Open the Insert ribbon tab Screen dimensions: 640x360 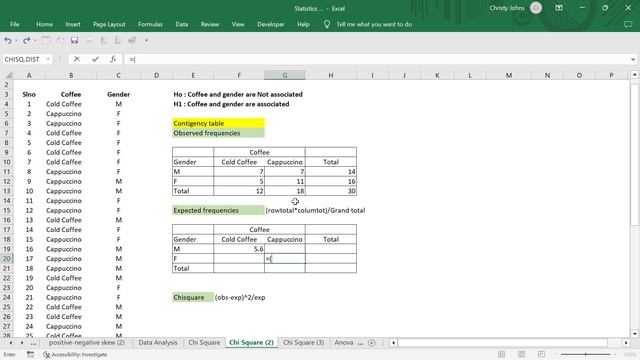[x=73, y=24]
